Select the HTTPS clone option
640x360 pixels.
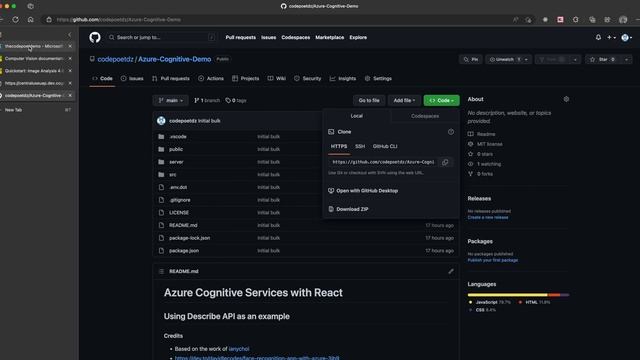pyautogui.click(x=339, y=146)
